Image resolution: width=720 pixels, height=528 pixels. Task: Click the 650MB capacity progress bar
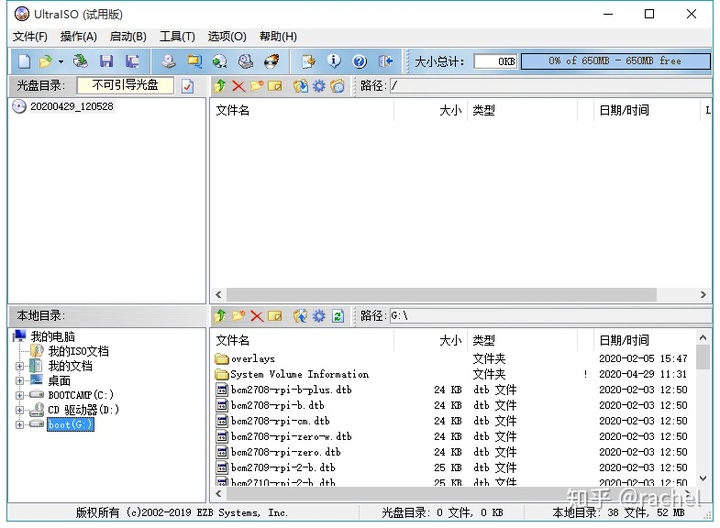(x=615, y=61)
